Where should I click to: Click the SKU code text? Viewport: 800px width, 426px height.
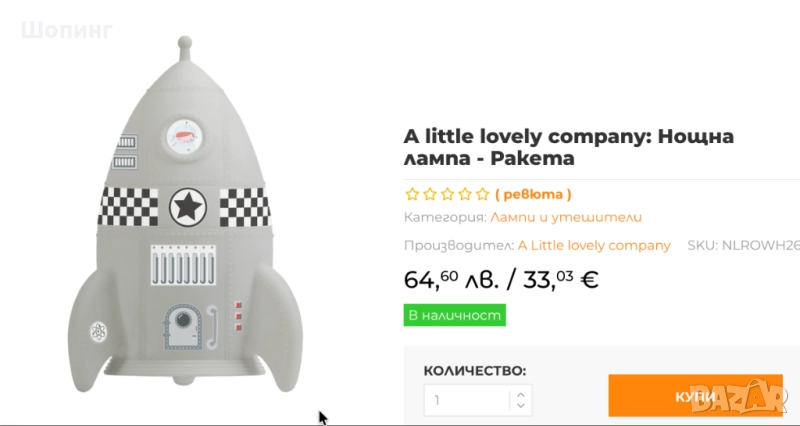point(743,245)
